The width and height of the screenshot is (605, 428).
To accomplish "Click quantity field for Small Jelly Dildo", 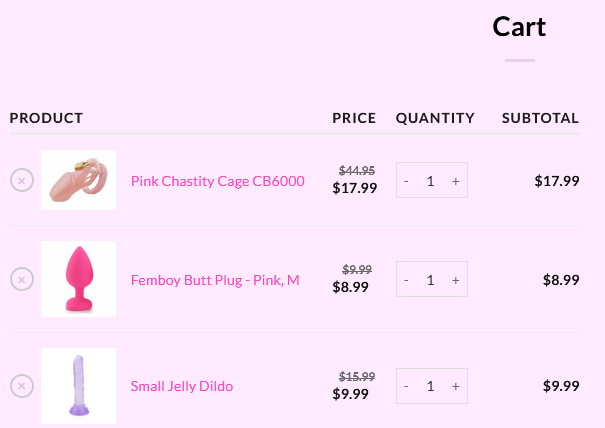I will tap(430, 386).
